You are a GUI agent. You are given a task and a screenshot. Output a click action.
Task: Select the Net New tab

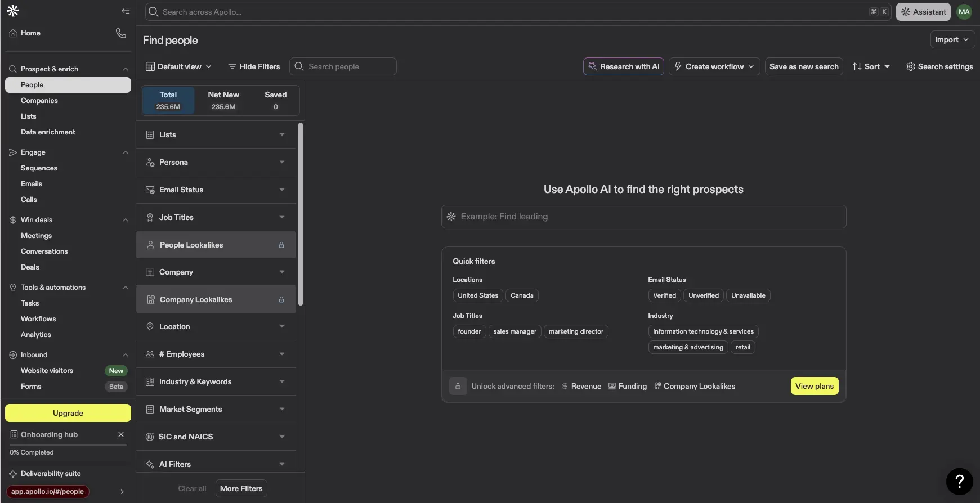pyautogui.click(x=223, y=100)
